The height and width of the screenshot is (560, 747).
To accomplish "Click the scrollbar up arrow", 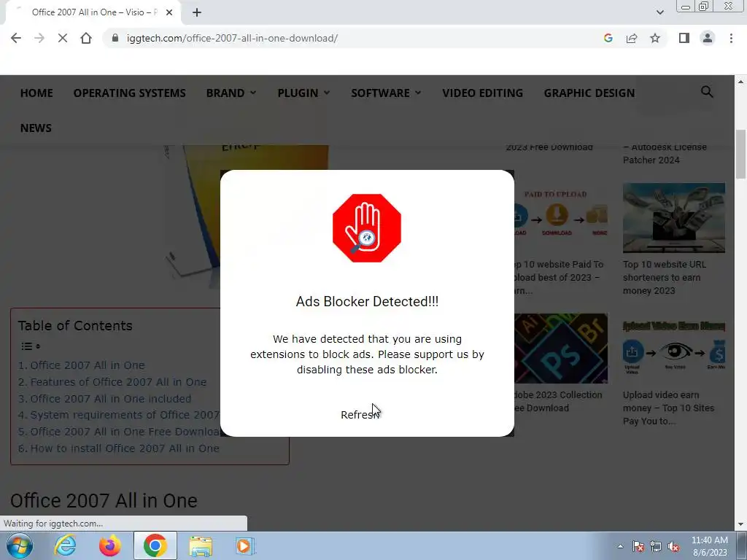I will click(x=740, y=82).
